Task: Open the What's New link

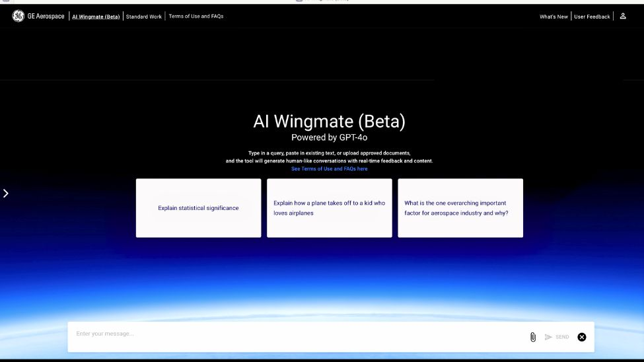Action: coord(554,17)
